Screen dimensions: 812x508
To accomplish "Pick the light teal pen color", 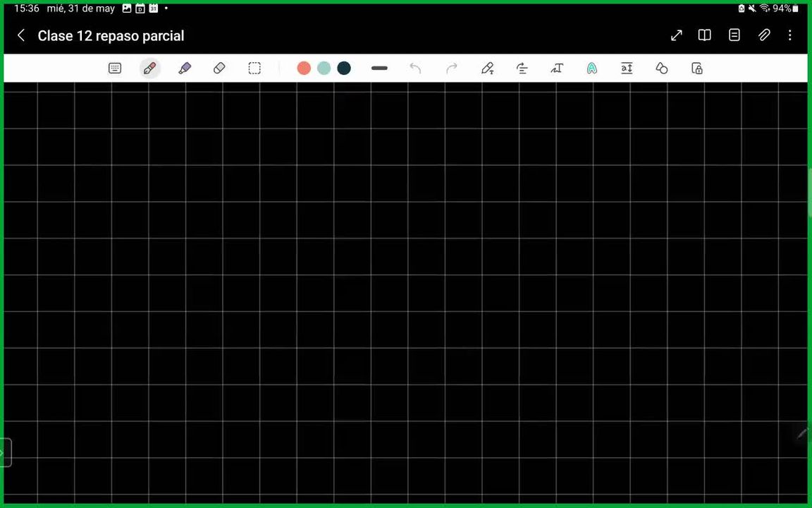I will tap(324, 68).
